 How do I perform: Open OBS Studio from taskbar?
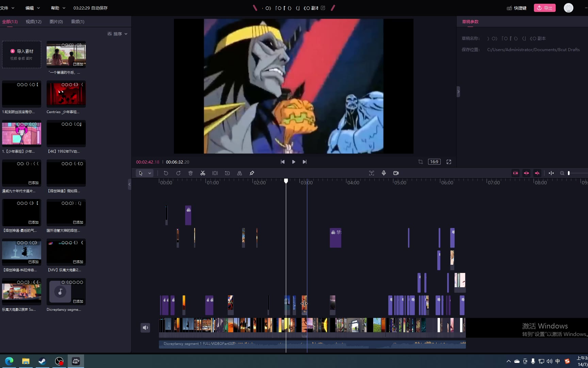point(59,361)
